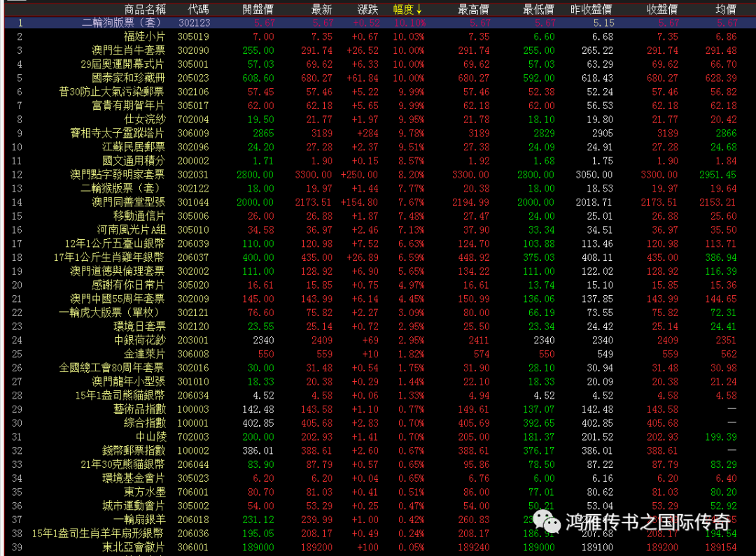
Task: Select 一輪虎大版票（單枚） row
Action: pyautogui.click(x=380, y=313)
